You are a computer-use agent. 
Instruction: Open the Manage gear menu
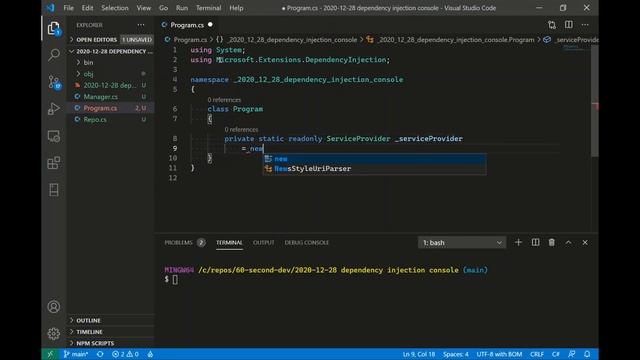click(53, 333)
